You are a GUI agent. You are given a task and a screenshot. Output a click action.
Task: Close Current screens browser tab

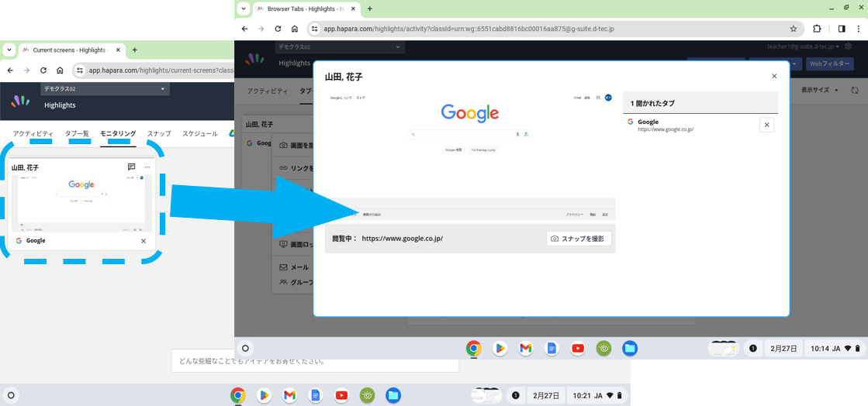(x=118, y=50)
